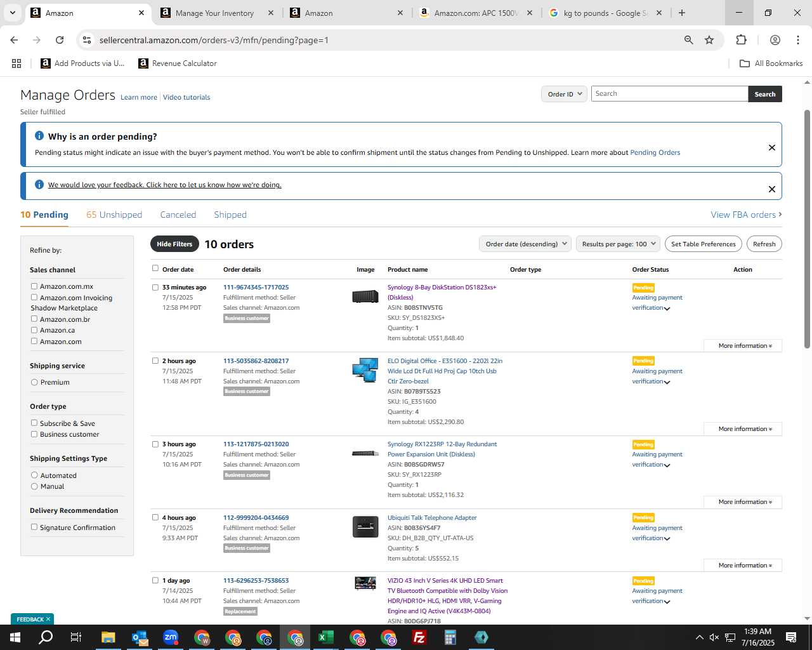Open Calculator from the taskbar
This screenshot has width=812, height=650.
[450, 637]
